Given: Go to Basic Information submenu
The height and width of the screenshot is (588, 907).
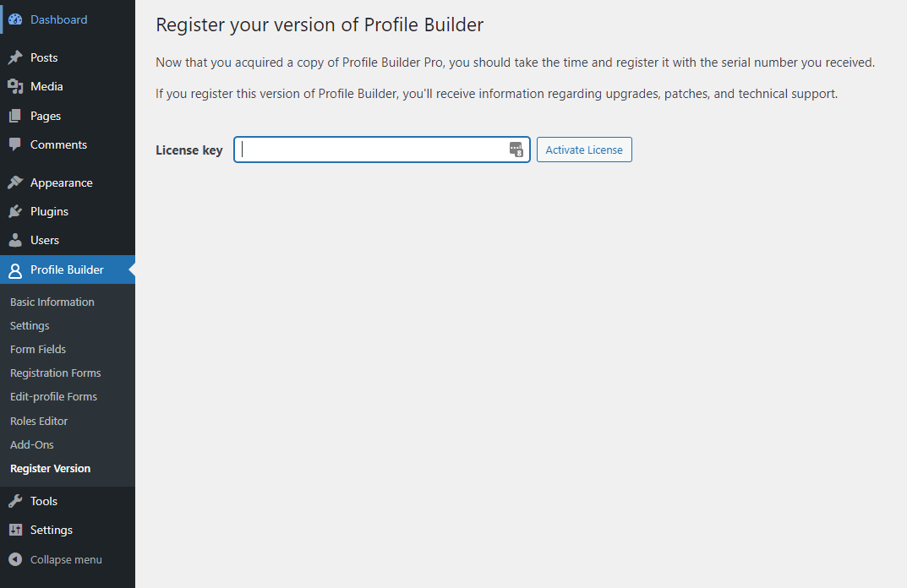Looking at the screenshot, I should 52,302.
